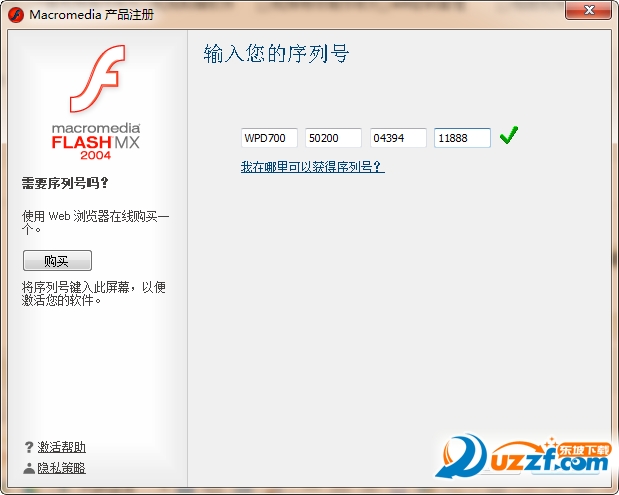Close the Macromedia 产品注册 dialog
619x495 pixels.
tap(588, 10)
